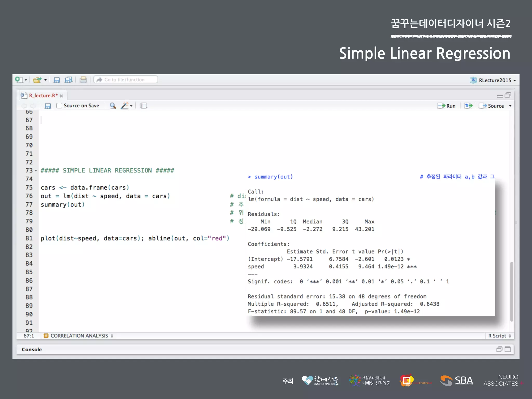Select the R_lecture.R tab
Screen dimensions: 532x399
click(43, 96)
